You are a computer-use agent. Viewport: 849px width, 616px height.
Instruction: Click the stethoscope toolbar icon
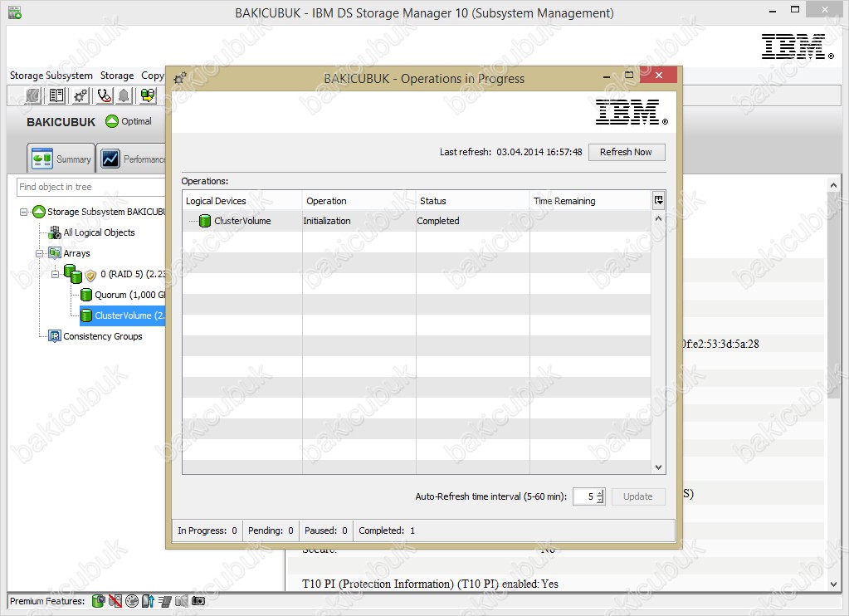pos(104,96)
